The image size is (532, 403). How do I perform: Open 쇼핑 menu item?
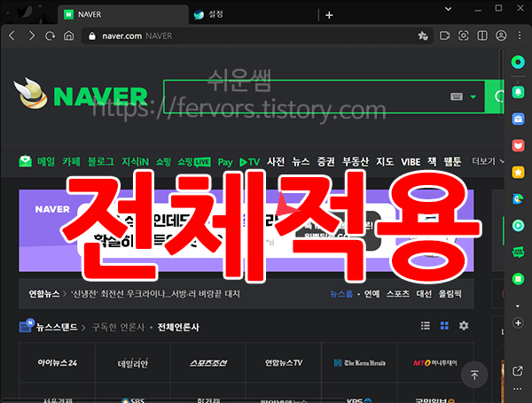(163, 162)
